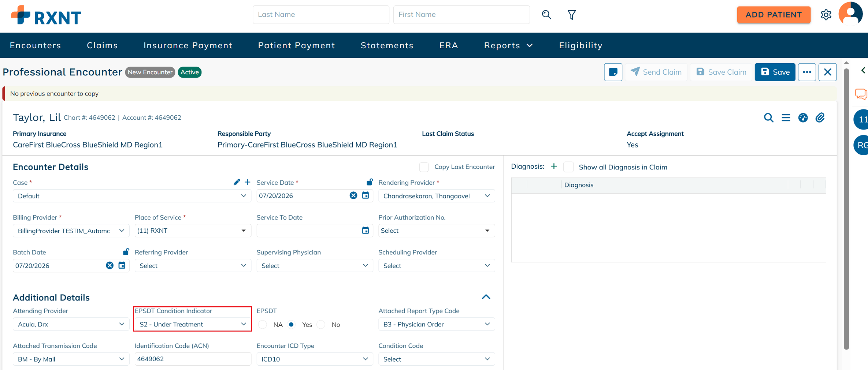This screenshot has width=868, height=370.
Task: Click ADD PATIENT button
Action: [774, 15]
